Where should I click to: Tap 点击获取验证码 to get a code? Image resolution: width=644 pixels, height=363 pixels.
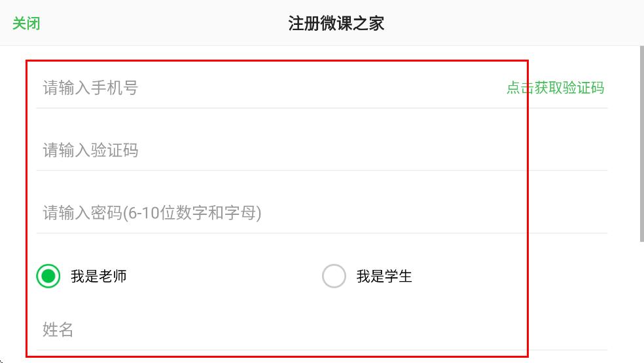[555, 88]
